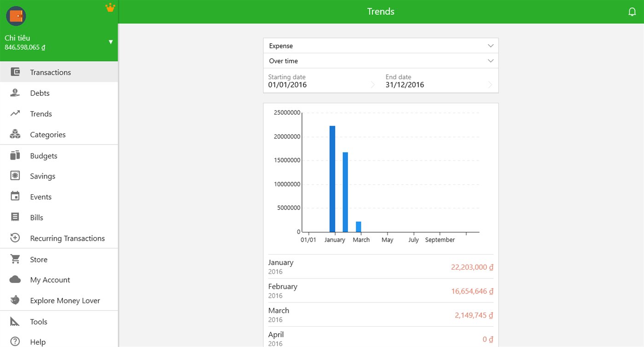This screenshot has width=644, height=347.
Task: Select Transactions in the sidebar
Action: tap(59, 72)
